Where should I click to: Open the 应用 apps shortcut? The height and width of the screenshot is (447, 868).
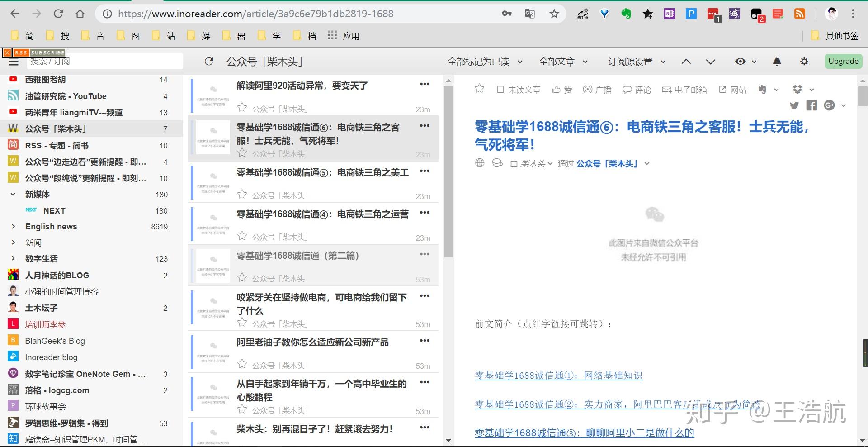point(344,36)
